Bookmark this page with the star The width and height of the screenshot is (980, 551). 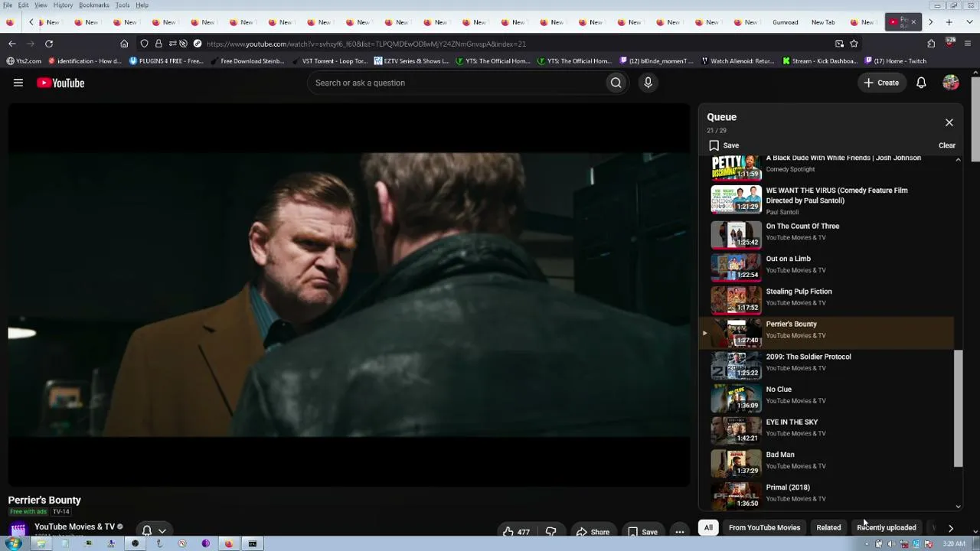click(x=854, y=44)
